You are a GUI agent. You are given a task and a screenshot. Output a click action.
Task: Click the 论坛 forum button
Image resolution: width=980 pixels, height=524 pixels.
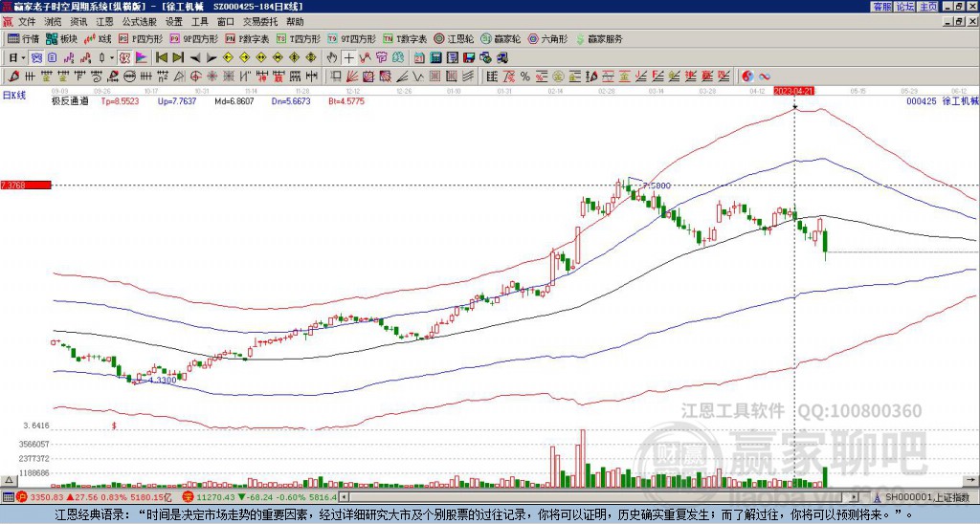click(905, 7)
